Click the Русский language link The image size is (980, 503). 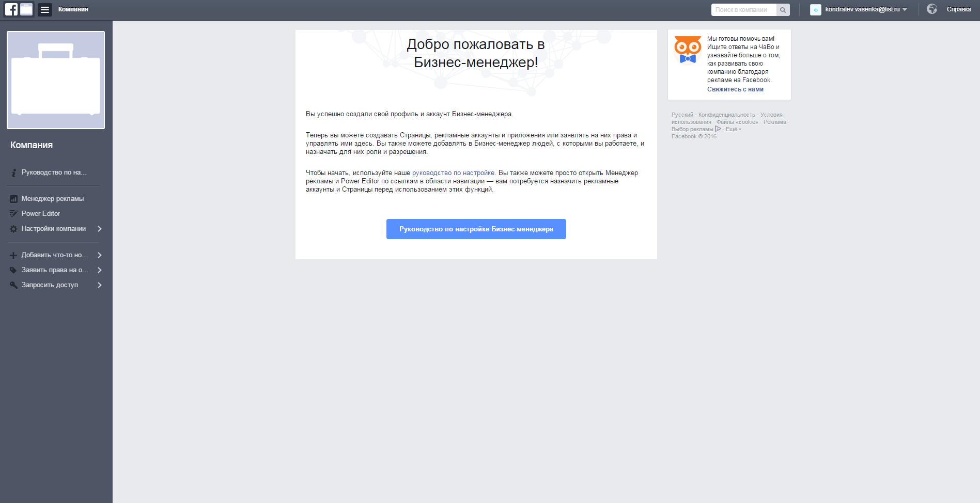click(682, 115)
